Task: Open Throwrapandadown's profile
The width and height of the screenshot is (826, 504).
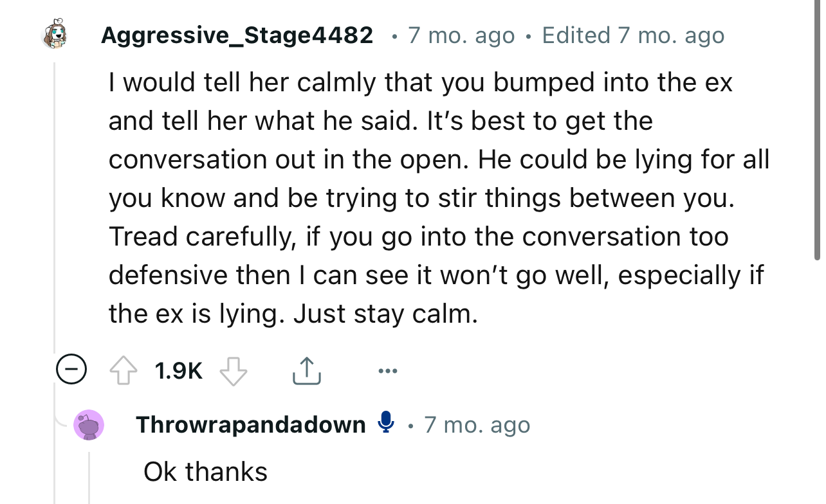Action: click(x=250, y=424)
